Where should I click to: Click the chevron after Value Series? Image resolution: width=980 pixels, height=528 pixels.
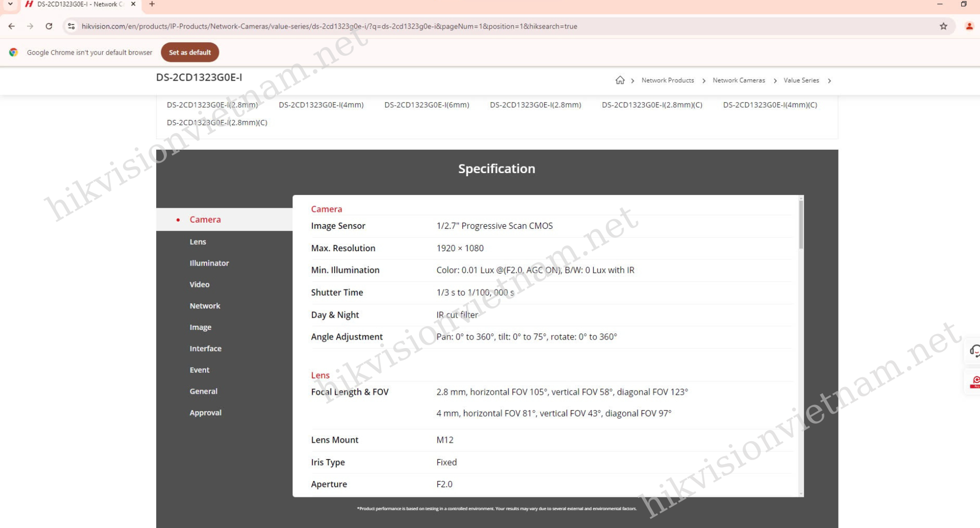click(x=829, y=81)
